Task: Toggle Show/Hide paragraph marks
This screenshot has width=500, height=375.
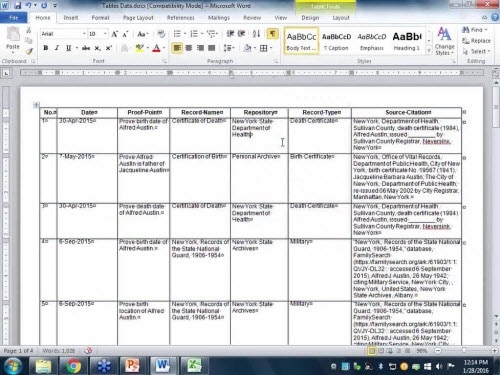Action: pos(272,34)
